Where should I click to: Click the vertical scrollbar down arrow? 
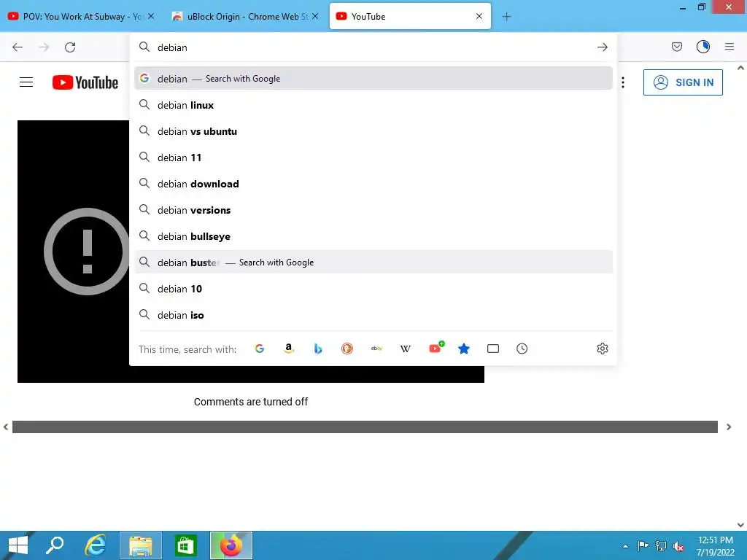[x=740, y=525]
